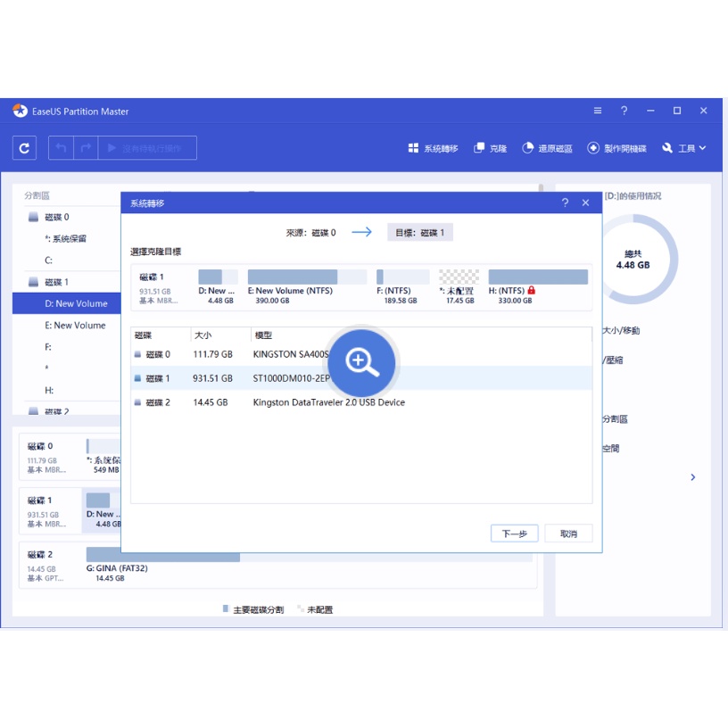Click the undo arrow icon

61,148
